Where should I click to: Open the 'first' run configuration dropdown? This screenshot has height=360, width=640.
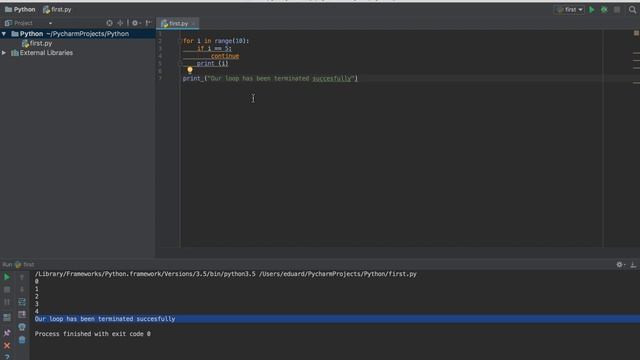coord(569,9)
